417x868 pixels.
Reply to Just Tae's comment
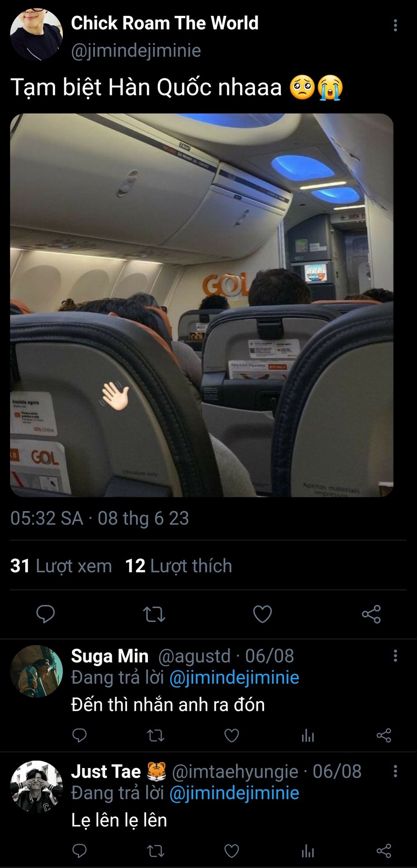[80, 851]
